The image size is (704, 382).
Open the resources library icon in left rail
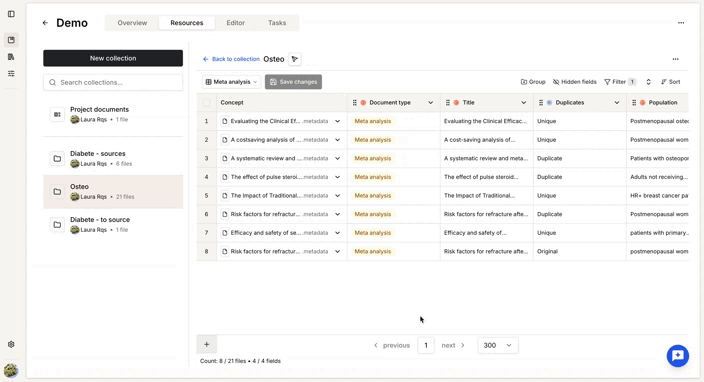click(x=11, y=40)
